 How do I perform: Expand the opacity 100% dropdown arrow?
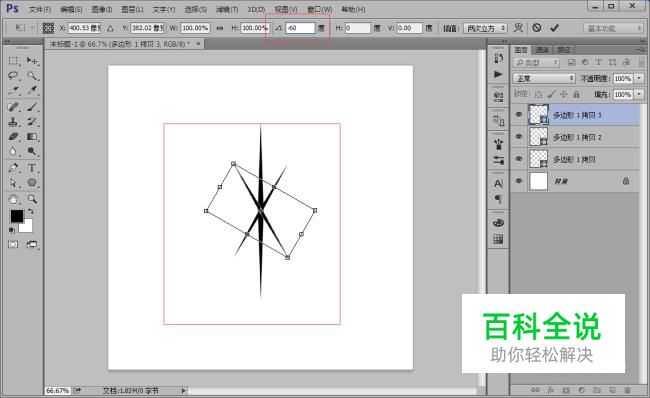pyautogui.click(x=639, y=78)
